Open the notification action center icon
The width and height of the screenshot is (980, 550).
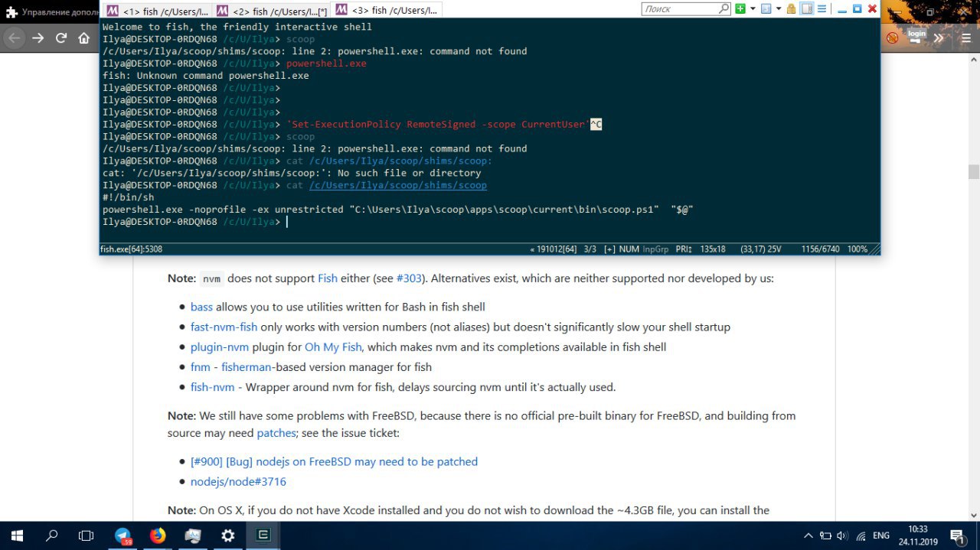pos(957,535)
